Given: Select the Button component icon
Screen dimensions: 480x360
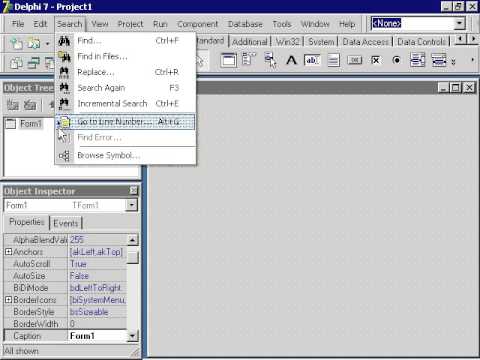Looking at the screenshot, I should 354,60.
